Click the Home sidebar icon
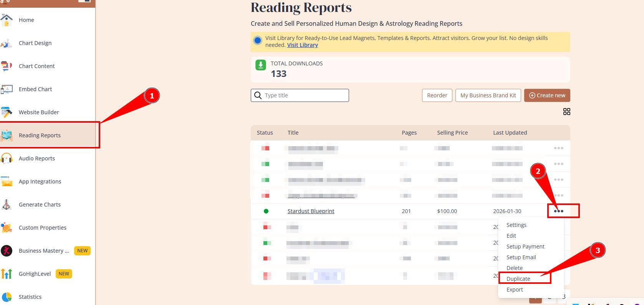This screenshot has width=644, height=305. 7,20
